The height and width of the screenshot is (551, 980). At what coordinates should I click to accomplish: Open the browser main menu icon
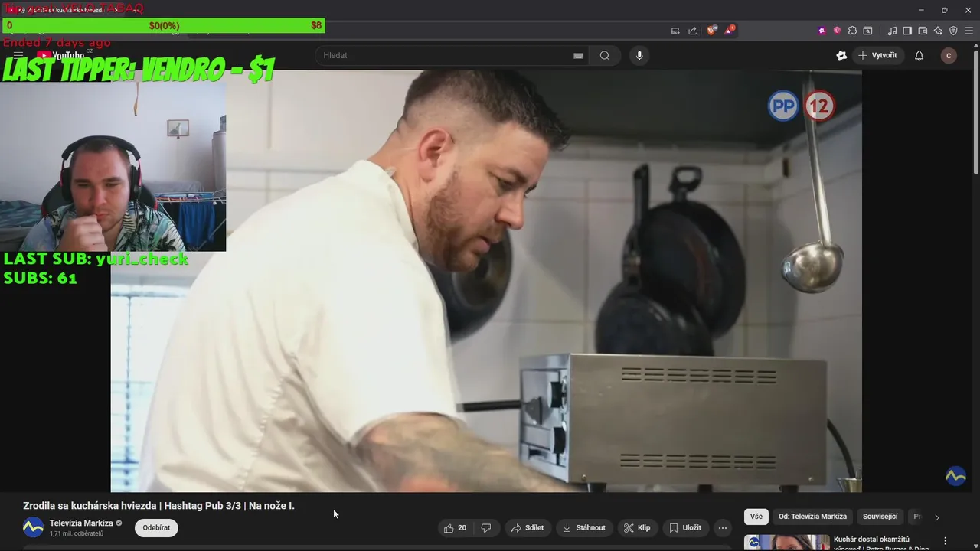point(969,31)
